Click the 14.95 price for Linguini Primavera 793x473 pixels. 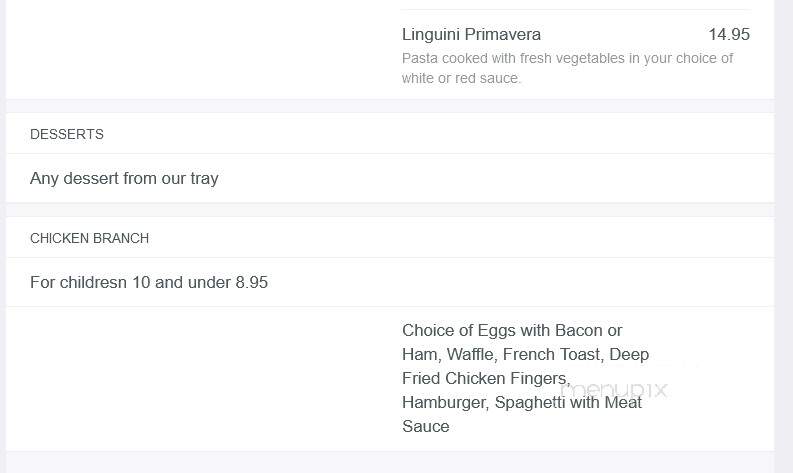pyautogui.click(x=729, y=34)
